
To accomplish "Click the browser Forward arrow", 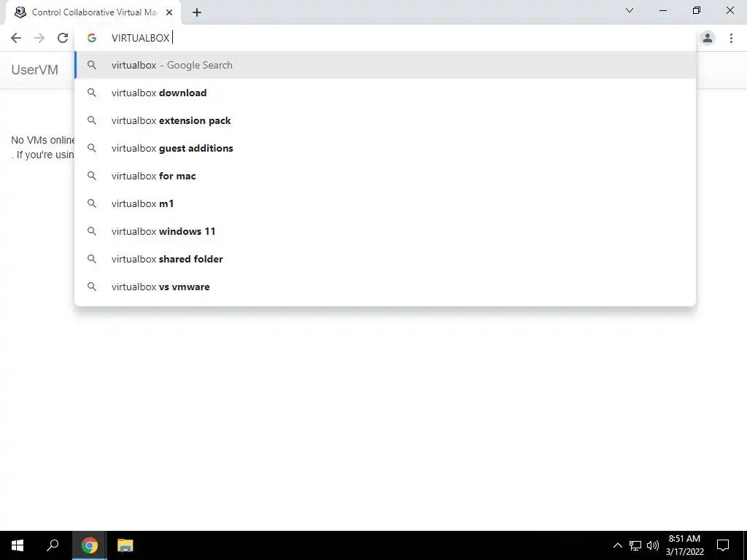I will point(39,38).
